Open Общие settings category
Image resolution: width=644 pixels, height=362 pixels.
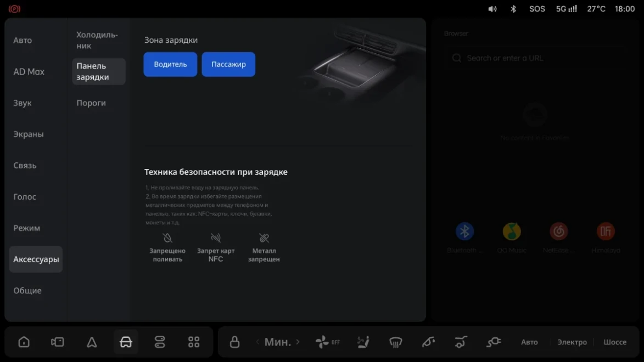[x=27, y=291]
